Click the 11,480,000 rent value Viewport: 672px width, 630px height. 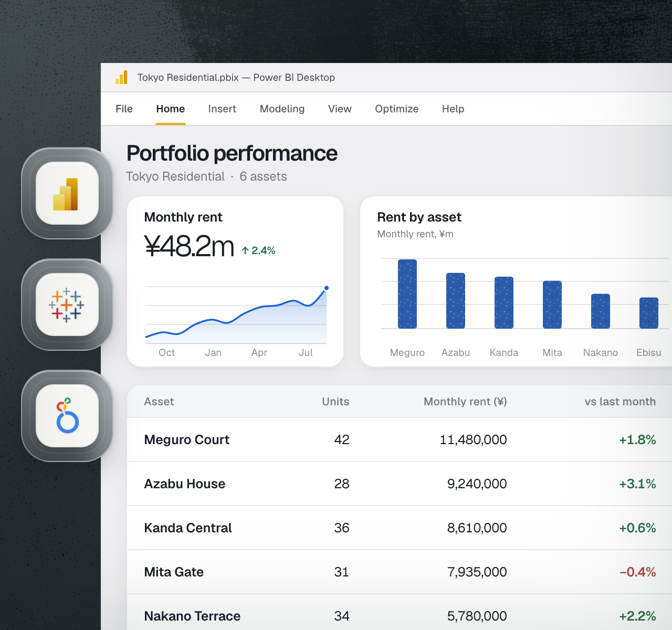[473, 439]
